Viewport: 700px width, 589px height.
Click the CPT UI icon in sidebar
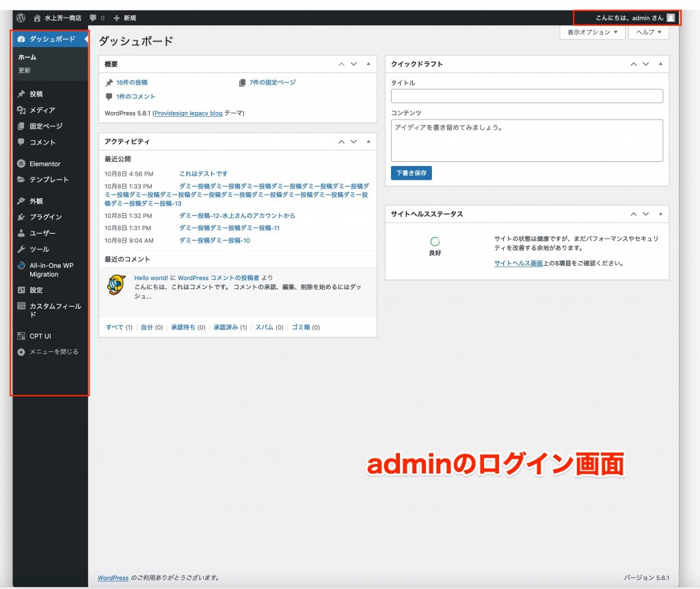pyautogui.click(x=21, y=336)
